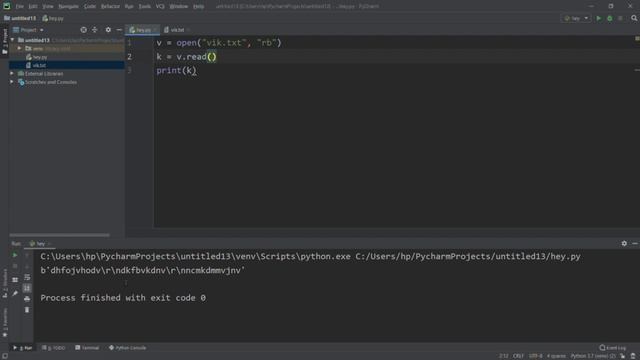This screenshot has width=640, height=360.
Task: Click the tool windows toggle in bottom-left corner
Action: (x=4, y=356)
